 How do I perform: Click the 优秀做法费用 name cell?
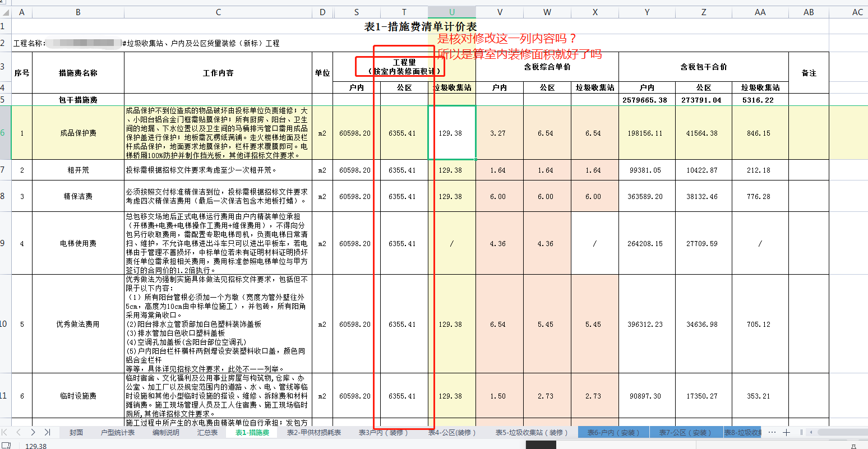pos(78,324)
